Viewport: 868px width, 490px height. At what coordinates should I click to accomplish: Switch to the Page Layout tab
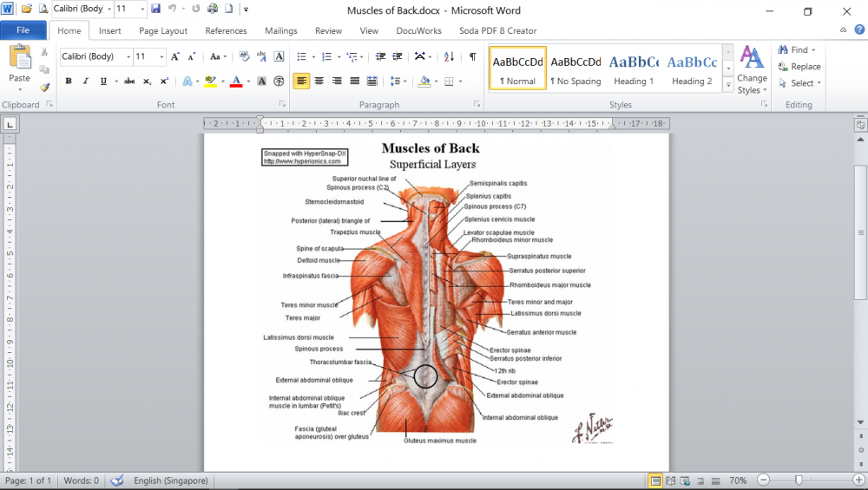click(x=163, y=31)
